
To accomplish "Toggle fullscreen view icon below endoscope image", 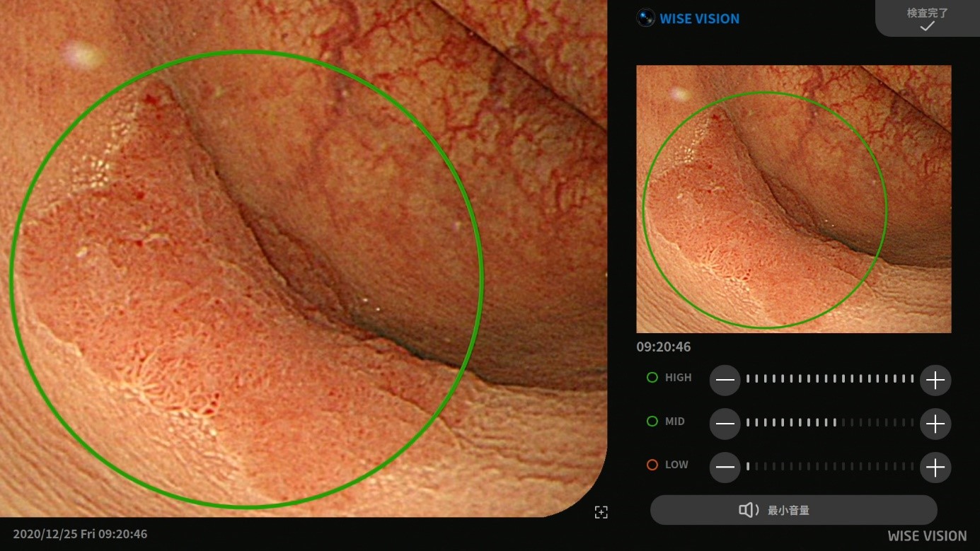I will pos(601,512).
